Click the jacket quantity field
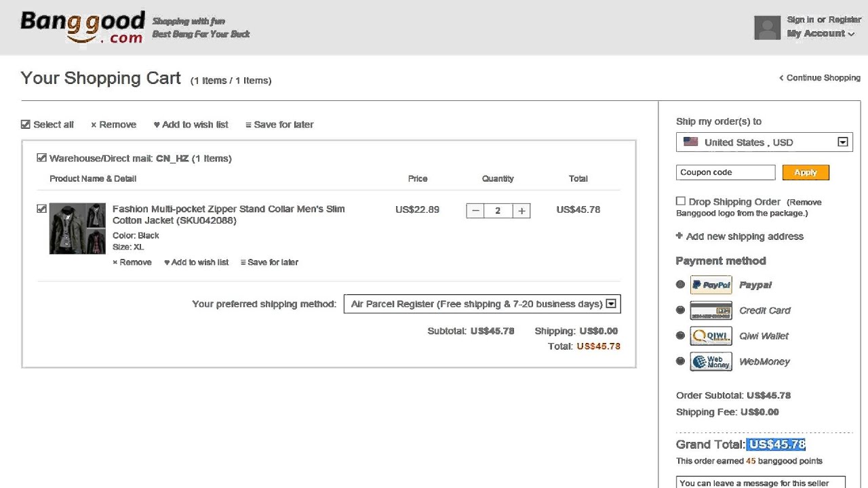 [x=498, y=211]
